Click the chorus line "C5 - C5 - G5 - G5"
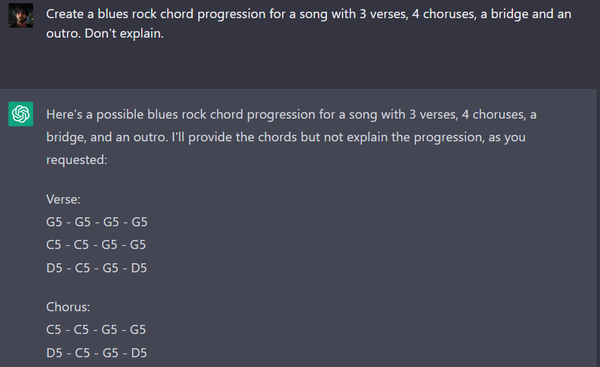 click(96, 329)
